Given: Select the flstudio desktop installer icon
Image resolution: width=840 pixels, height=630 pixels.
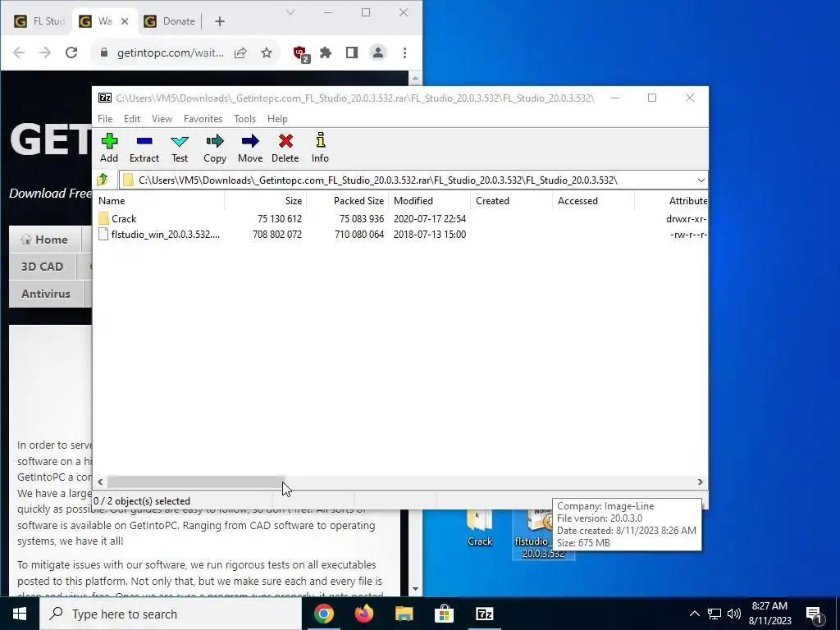Looking at the screenshot, I should [543, 533].
